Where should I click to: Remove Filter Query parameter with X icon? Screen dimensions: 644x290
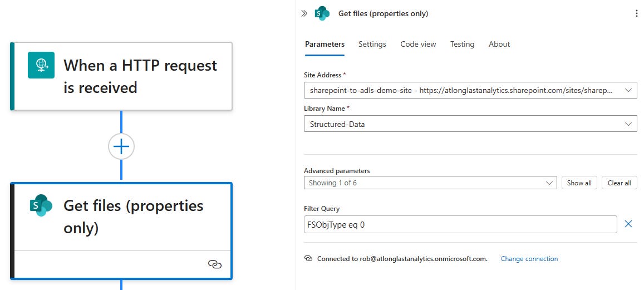tap(628, 224)
